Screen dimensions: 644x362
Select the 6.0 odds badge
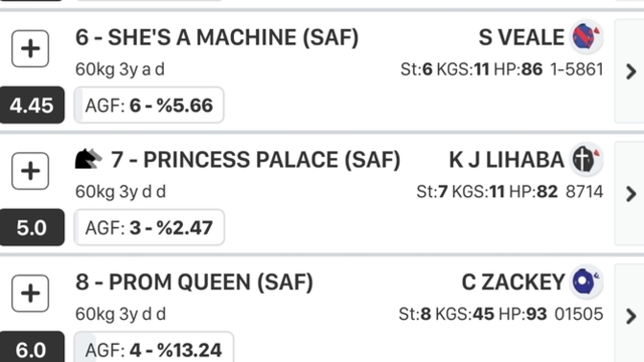(32, 348)
